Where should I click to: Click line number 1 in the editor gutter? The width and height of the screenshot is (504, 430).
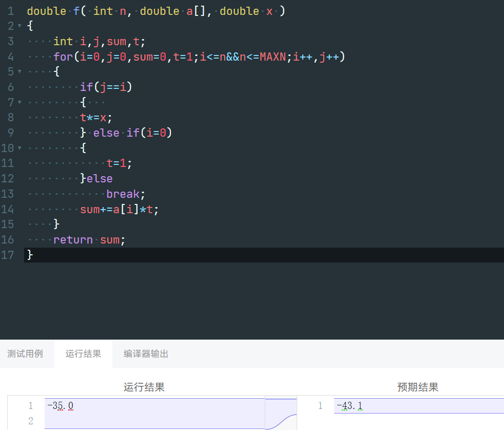10,11
